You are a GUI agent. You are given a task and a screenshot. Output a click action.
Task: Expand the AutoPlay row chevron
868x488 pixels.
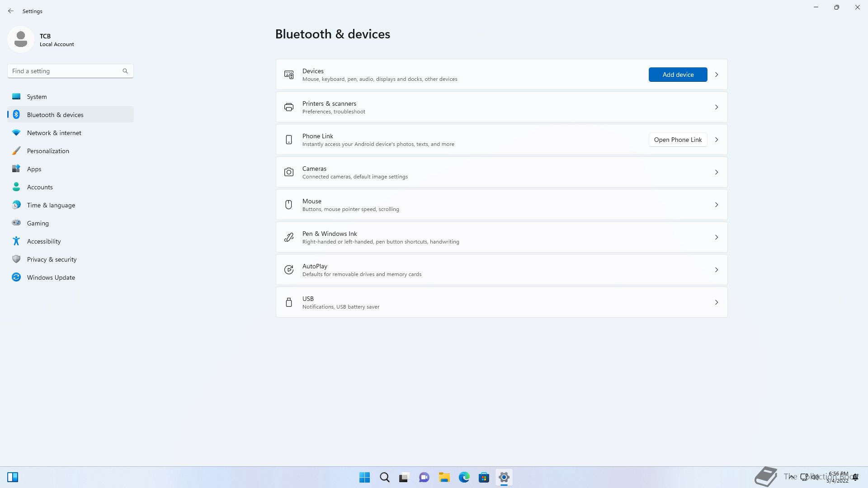pos(717,270)
